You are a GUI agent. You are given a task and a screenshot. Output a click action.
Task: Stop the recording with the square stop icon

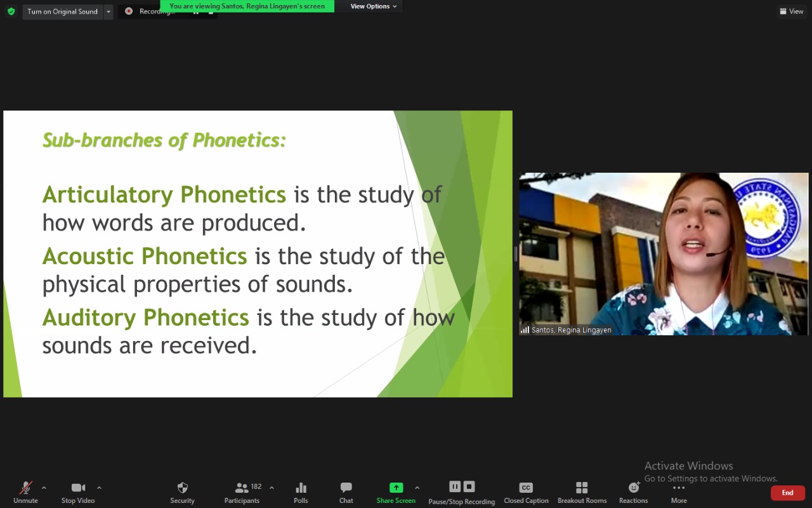(469, 486)
